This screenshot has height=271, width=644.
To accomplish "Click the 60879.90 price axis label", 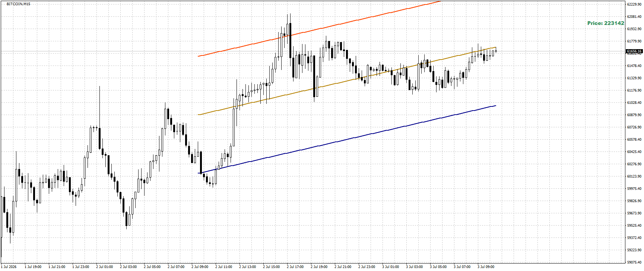I will click(x=634, y=115).
